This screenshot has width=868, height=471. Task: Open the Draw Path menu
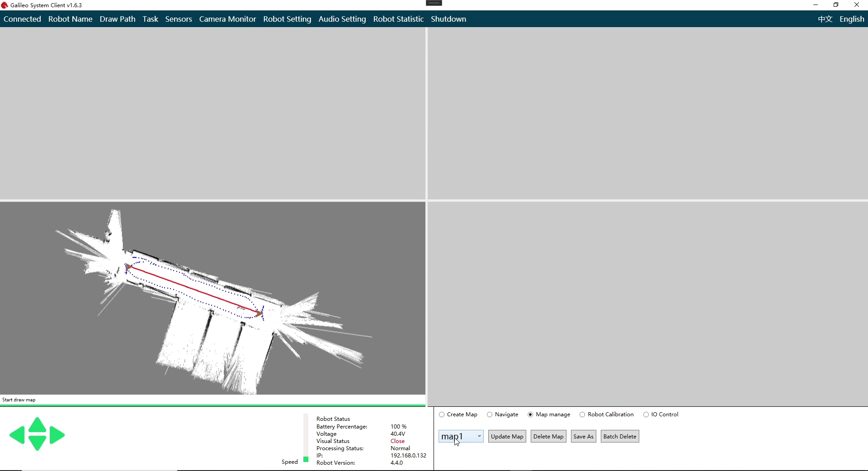click(x=118, y=19)
